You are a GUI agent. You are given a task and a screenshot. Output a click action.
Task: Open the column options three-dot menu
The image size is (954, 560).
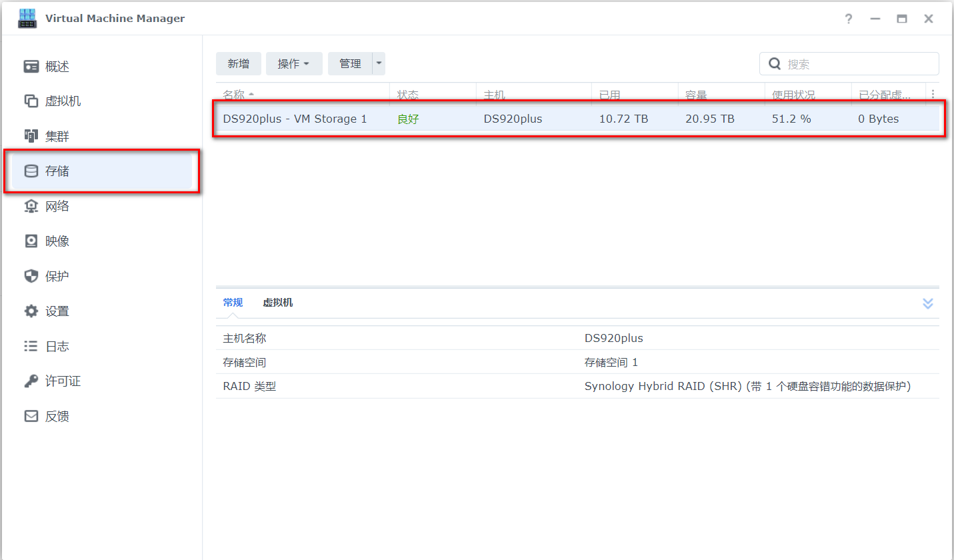[x=932, y=94]
